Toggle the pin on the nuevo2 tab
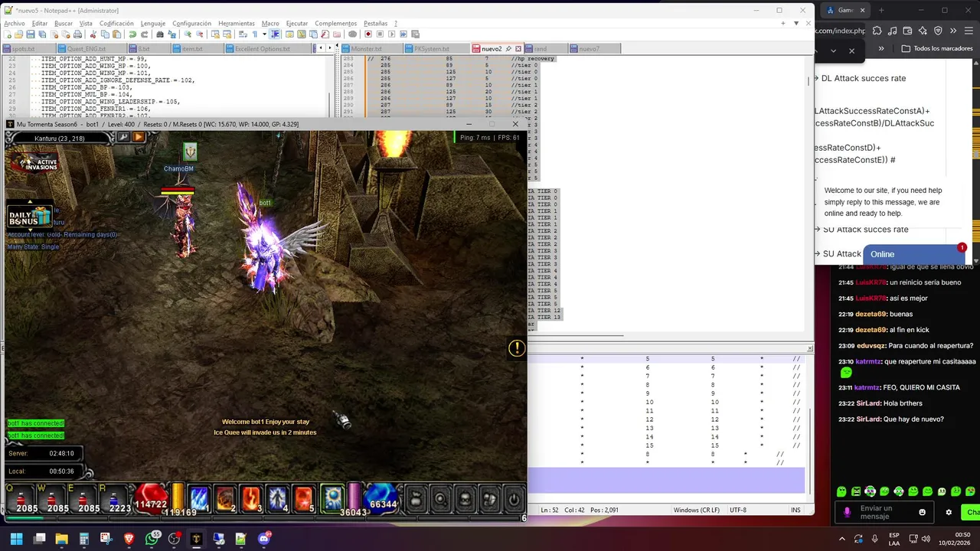 coord(508,48)
